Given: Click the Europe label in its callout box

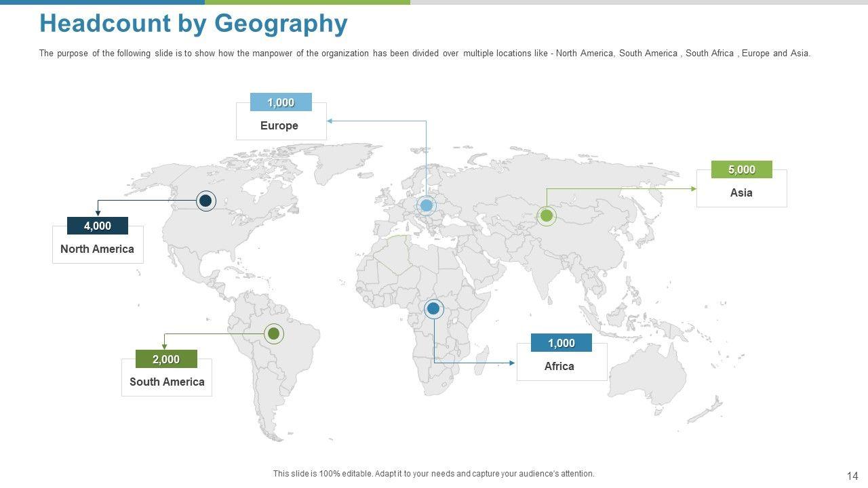Looking at the screenshot, I should pos(279,126).
